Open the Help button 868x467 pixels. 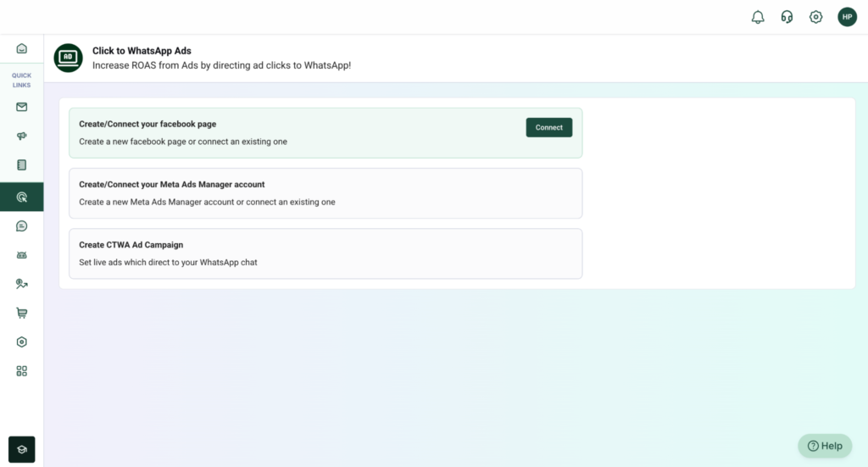[x=825, y=446]
